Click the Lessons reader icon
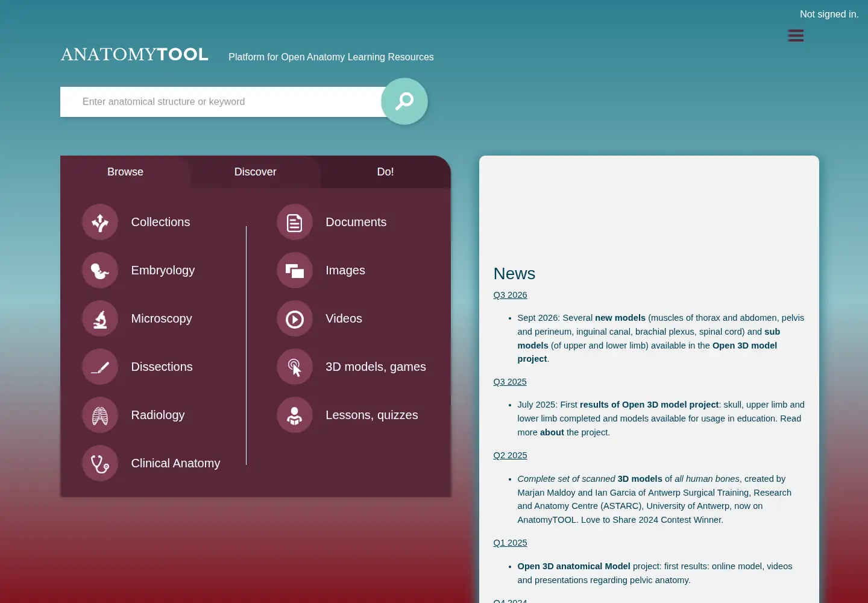 [295, 415]
